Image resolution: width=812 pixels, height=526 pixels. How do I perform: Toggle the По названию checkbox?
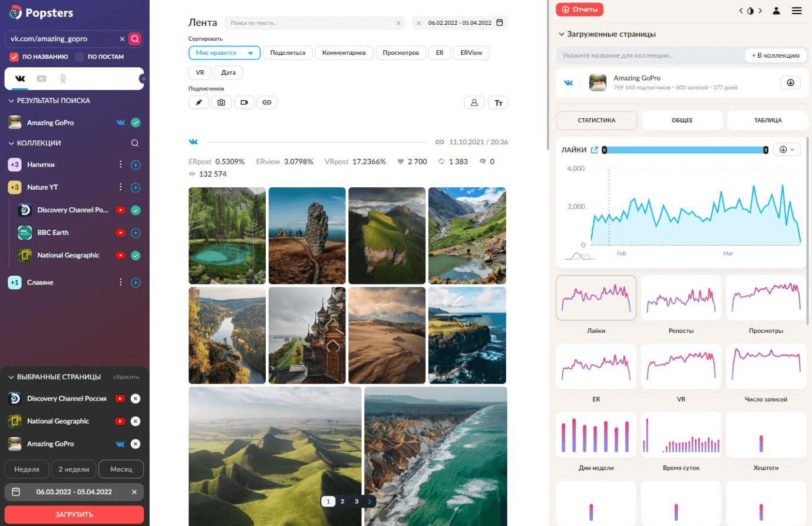[x=14, y=57]
